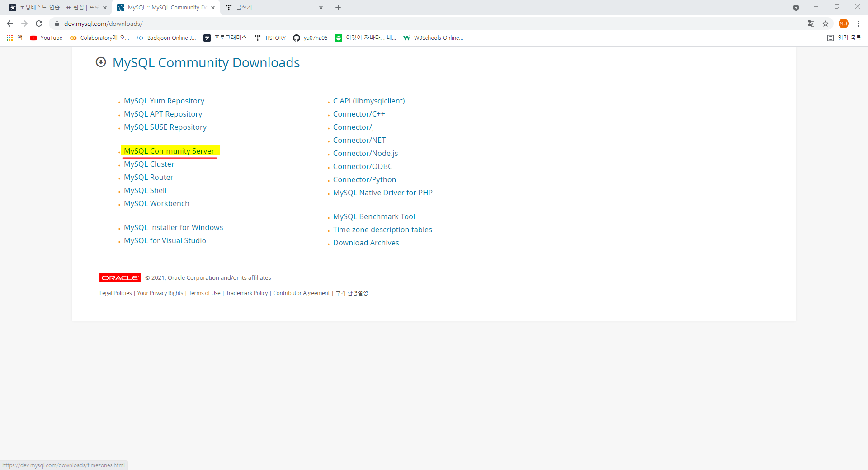868x470 pixels.
Task: Open MySQL for Visual Studio link
Action: (165, 240)
